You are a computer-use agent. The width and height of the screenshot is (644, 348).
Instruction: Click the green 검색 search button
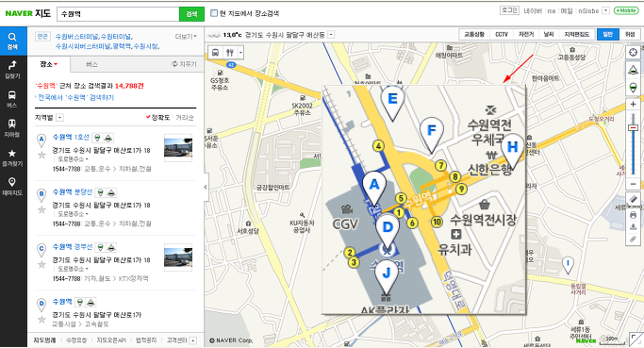point(191,13)
